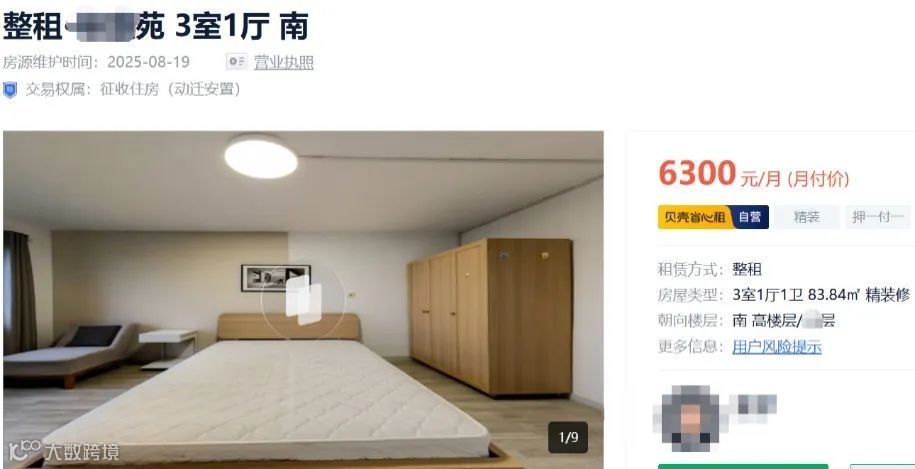Open the 用户风险提示 link
This screenshot has height=469, width=915.
point(777,347)
